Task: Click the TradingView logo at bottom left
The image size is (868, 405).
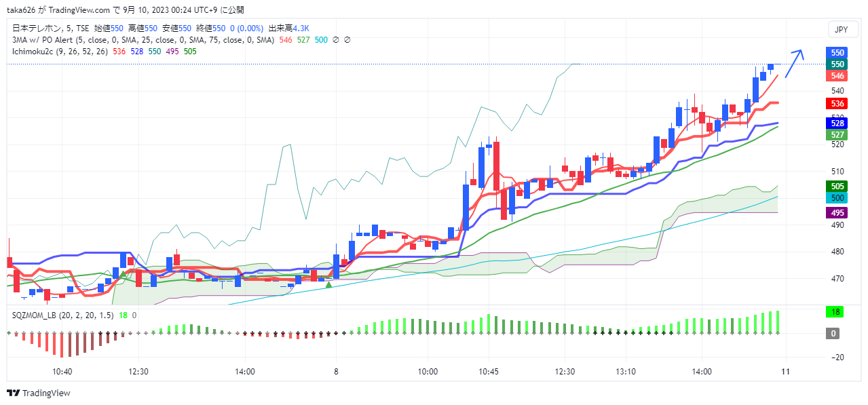Action: [38, 393]
